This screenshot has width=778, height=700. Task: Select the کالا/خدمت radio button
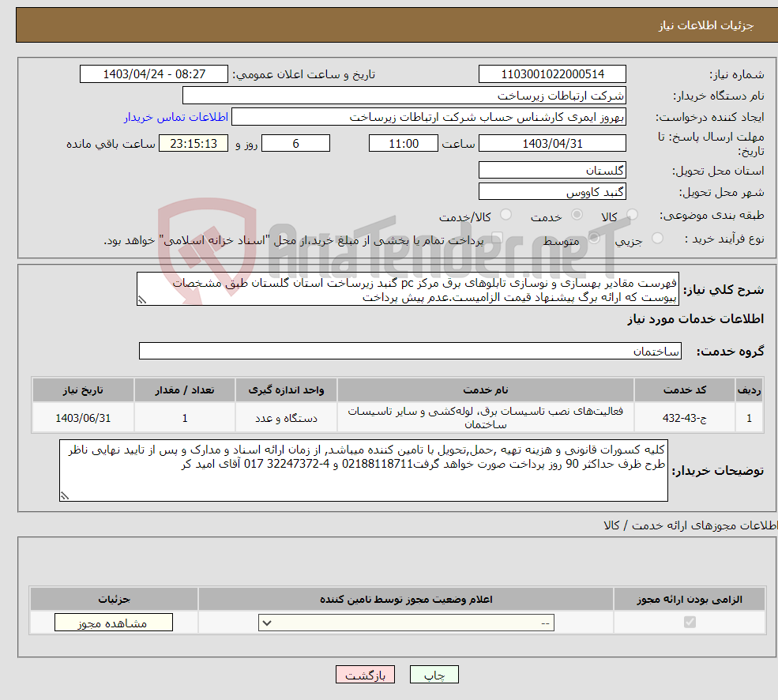[x=506, y=214]
